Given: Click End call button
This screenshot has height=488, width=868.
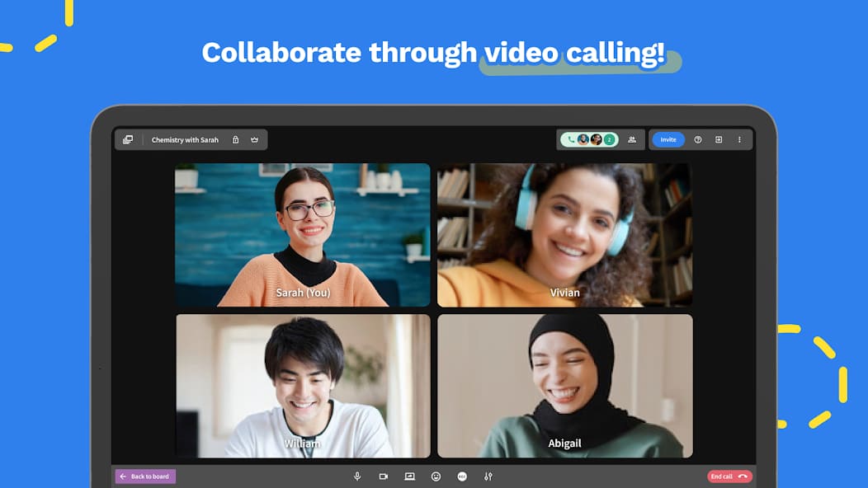Looking at the screenshot, I should 729,476.
